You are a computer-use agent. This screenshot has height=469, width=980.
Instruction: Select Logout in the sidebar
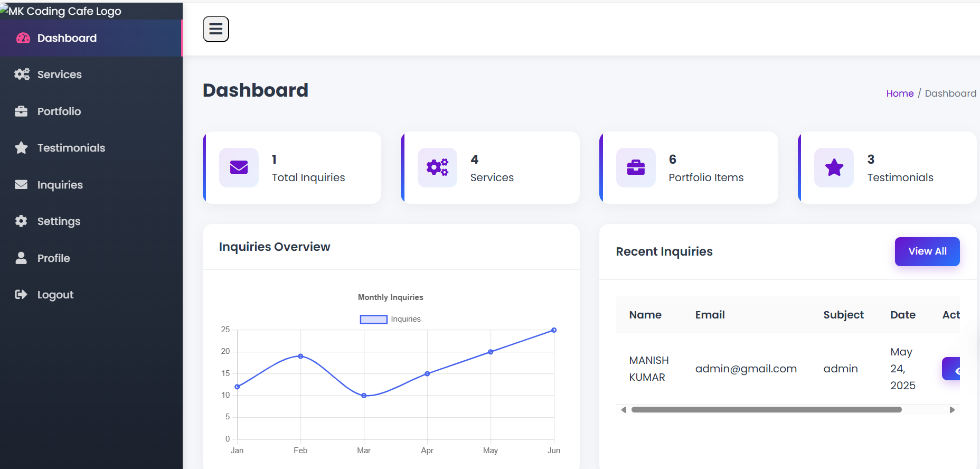[91, 295]
